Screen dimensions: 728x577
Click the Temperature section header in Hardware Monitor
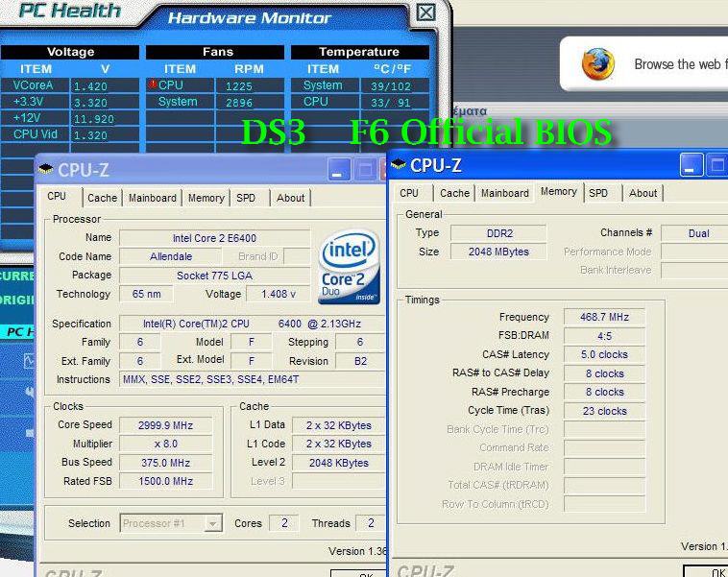point(360,52)
